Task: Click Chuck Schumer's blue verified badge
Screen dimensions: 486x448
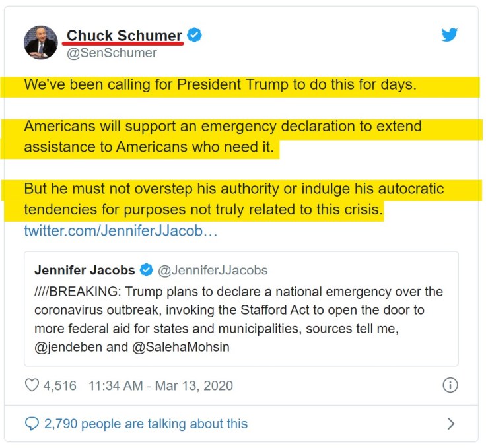Action: [193, 35]
